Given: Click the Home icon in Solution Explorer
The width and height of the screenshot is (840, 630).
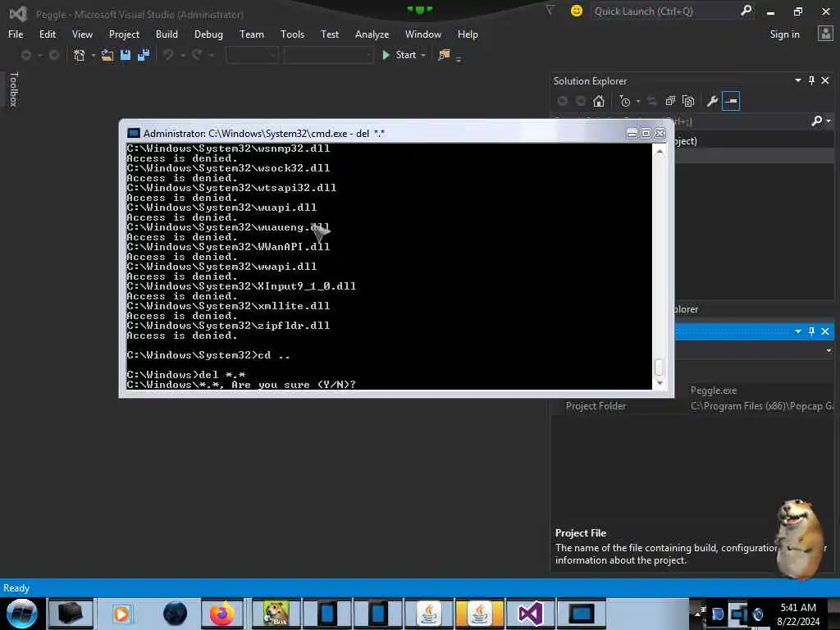Looking at the screenshot, I should [598, 101].
